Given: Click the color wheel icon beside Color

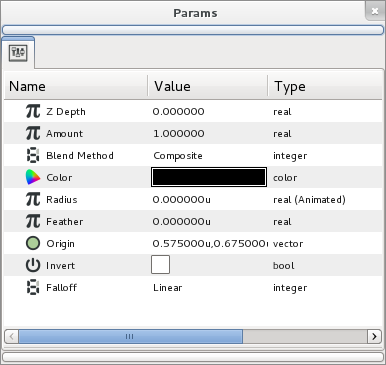Looking at the screenshot, I should pos(33,177).
